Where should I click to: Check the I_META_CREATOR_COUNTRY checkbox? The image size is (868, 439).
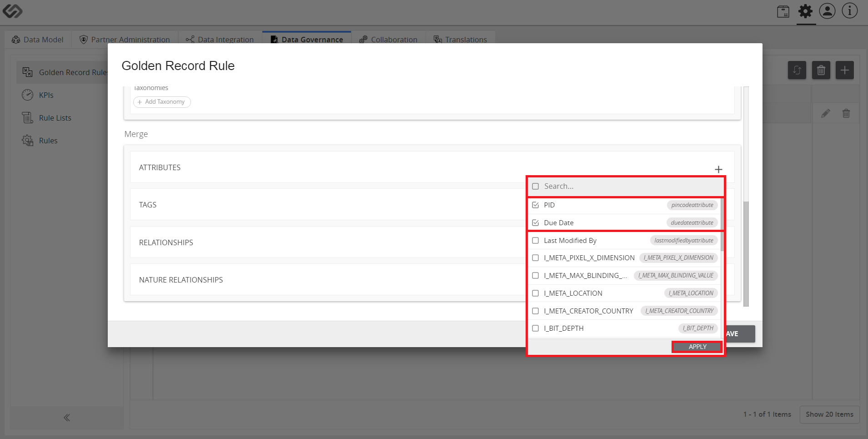536,311
